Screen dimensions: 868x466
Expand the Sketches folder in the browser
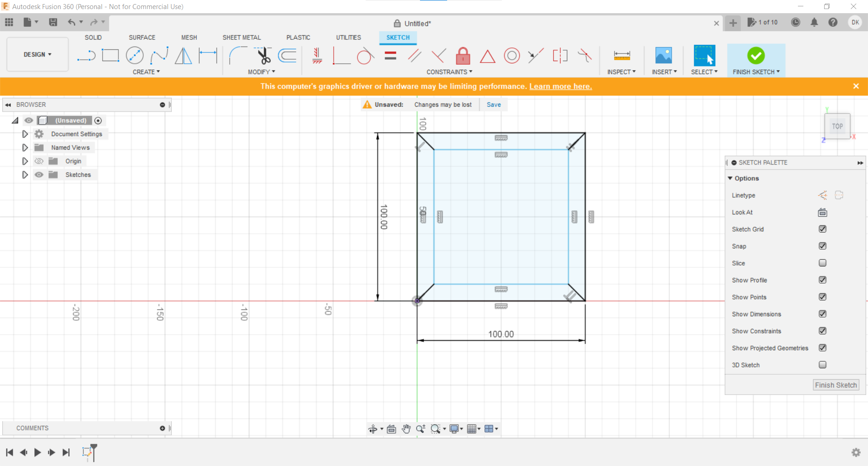25,175
